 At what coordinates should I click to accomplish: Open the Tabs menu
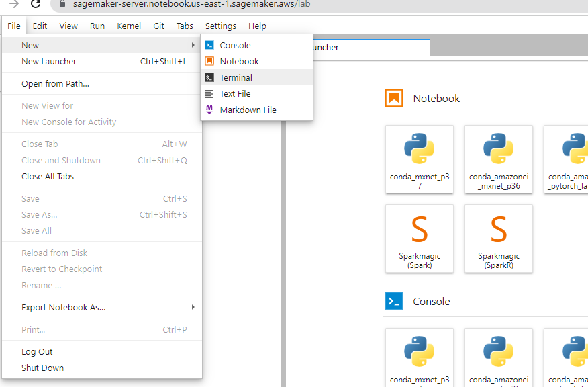tap(185, 26)
